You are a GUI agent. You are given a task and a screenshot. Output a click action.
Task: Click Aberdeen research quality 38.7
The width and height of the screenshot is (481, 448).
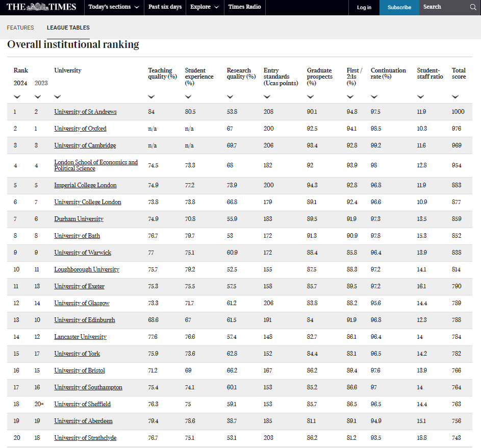pos(232,421)
